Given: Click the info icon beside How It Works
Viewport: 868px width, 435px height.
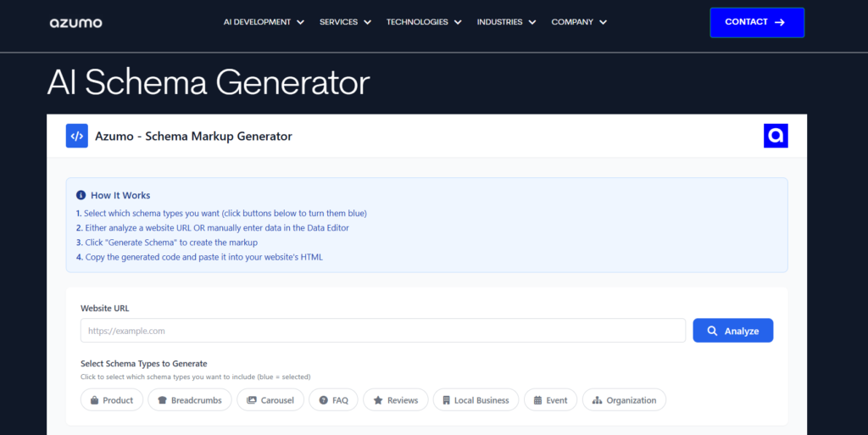Looking at the screenshot, I should click(x=81, y=195).
